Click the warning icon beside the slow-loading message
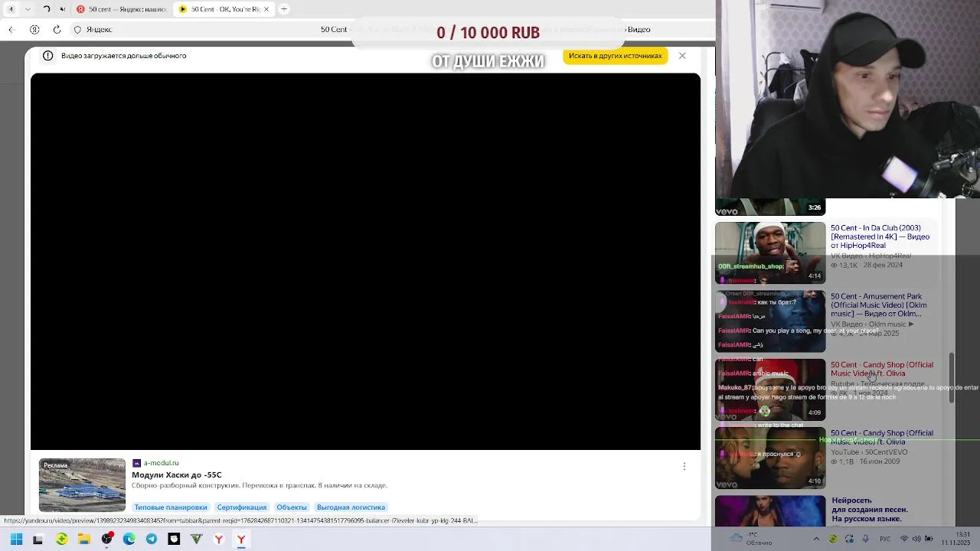Screen dimensions: 980x551 click(x=47, y=56)
